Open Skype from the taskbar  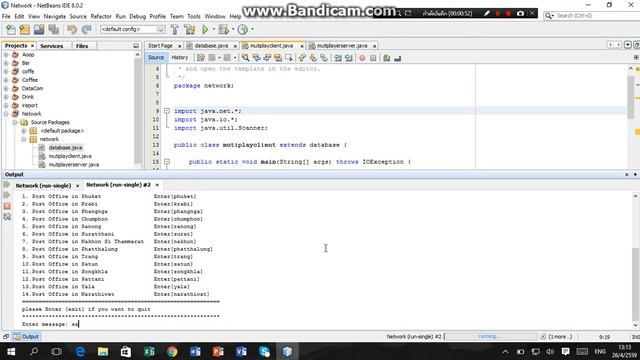(x=264, y=351)
